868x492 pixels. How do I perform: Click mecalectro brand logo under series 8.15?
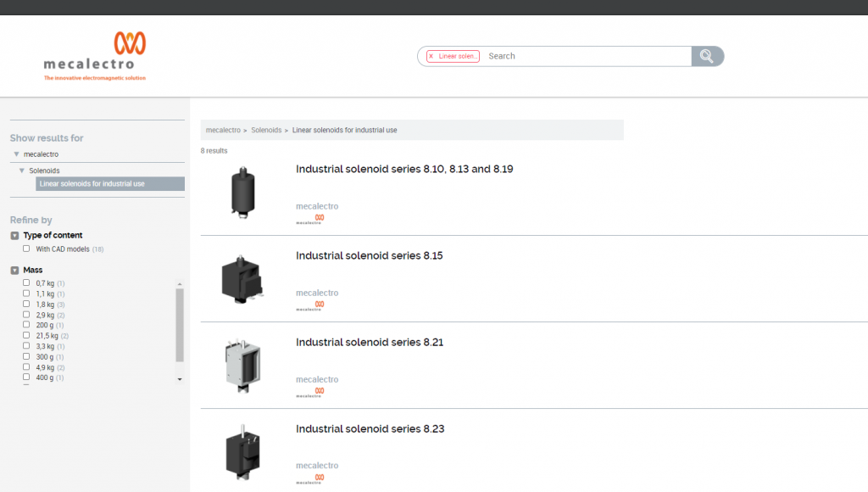pyautogui.click(x=318, y=303)
